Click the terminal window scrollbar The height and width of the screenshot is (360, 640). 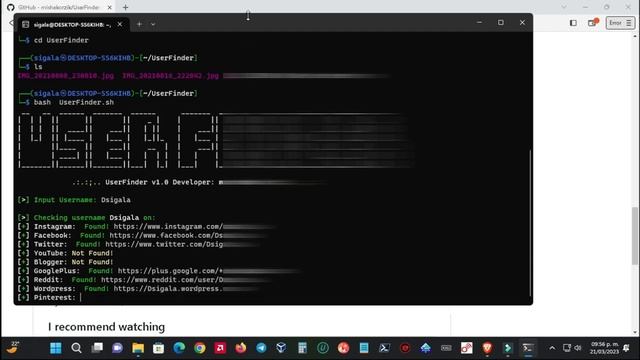pyautogui.click(x=530, y=222)
